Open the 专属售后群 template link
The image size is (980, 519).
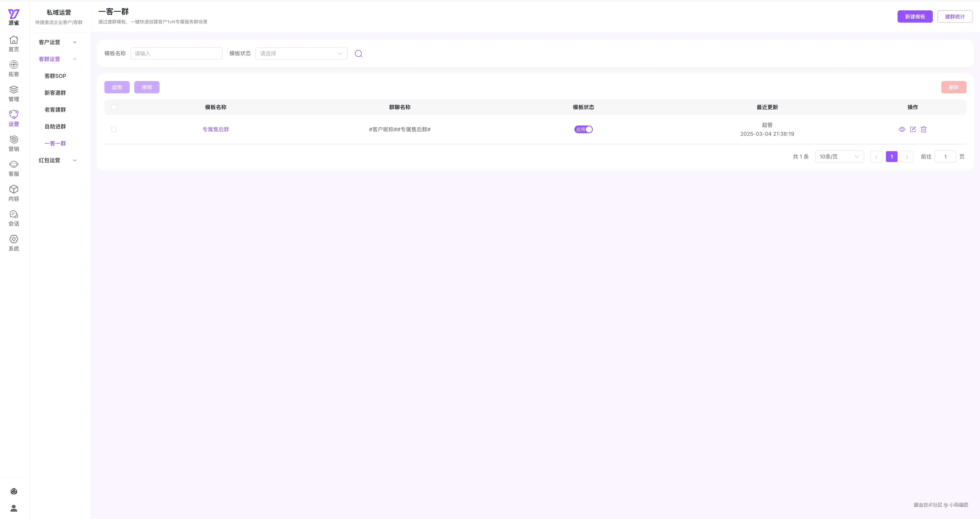click(216, 129)
